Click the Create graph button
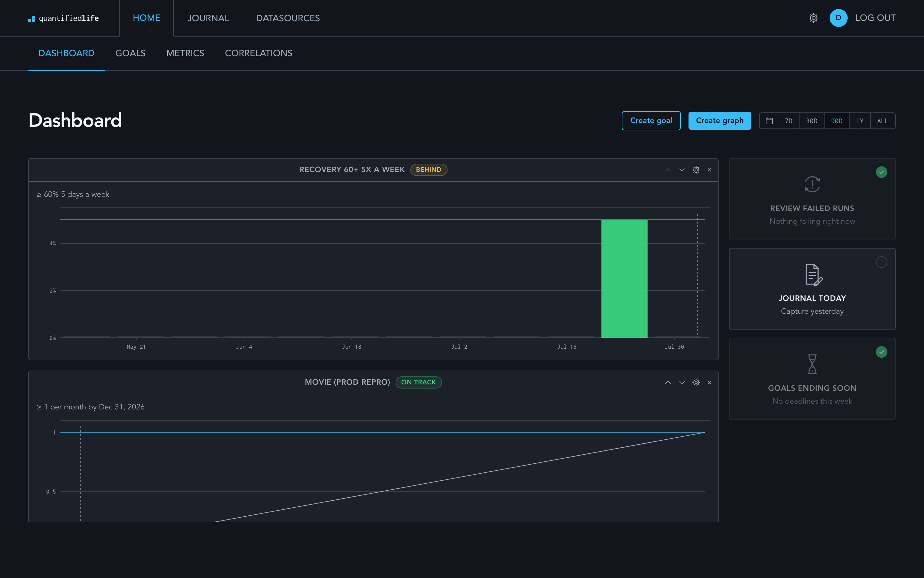 pyautogui.click(x=720, y=121)
